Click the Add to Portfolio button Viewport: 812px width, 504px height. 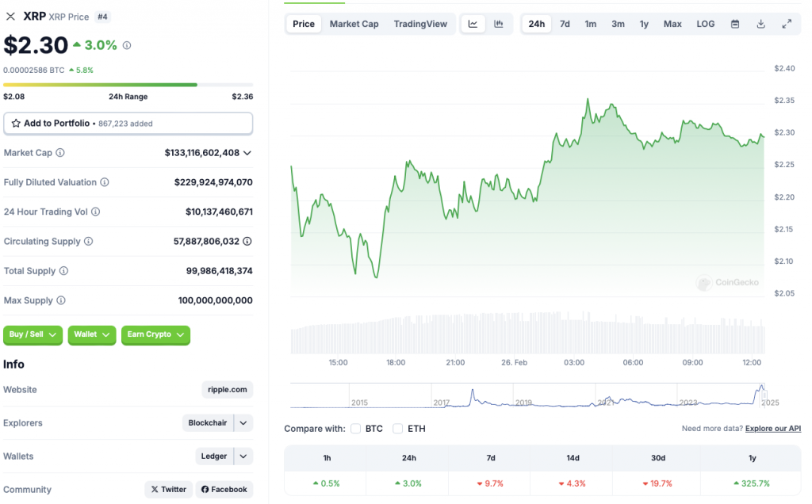click(128, 124)
